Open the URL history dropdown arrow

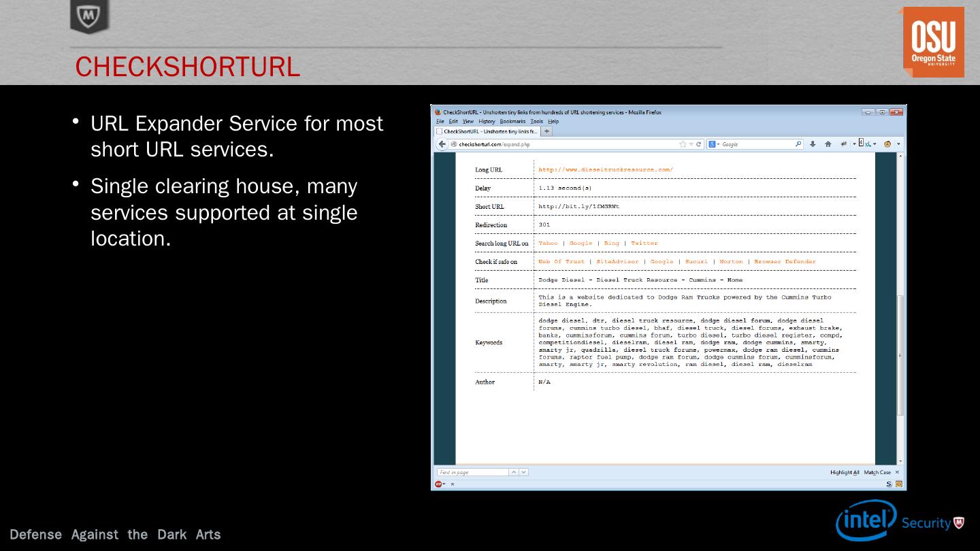[691, 144]
